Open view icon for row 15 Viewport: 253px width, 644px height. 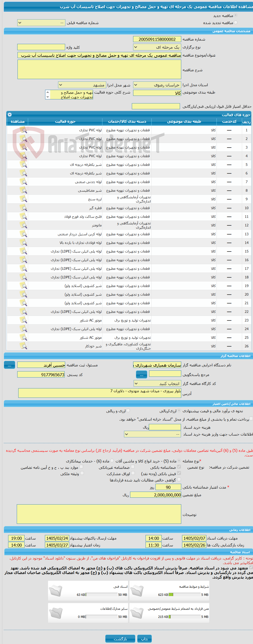pyautogui.click(x=23, y=251)
